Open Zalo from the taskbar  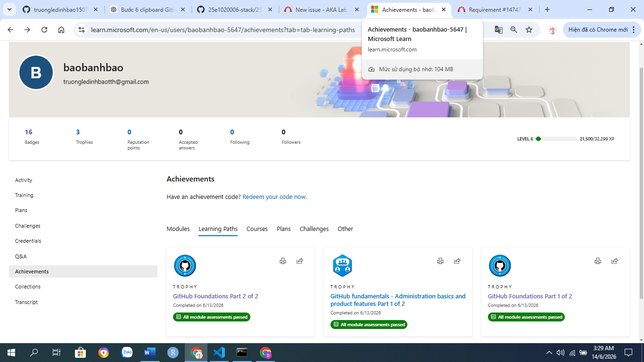point(127,352)
